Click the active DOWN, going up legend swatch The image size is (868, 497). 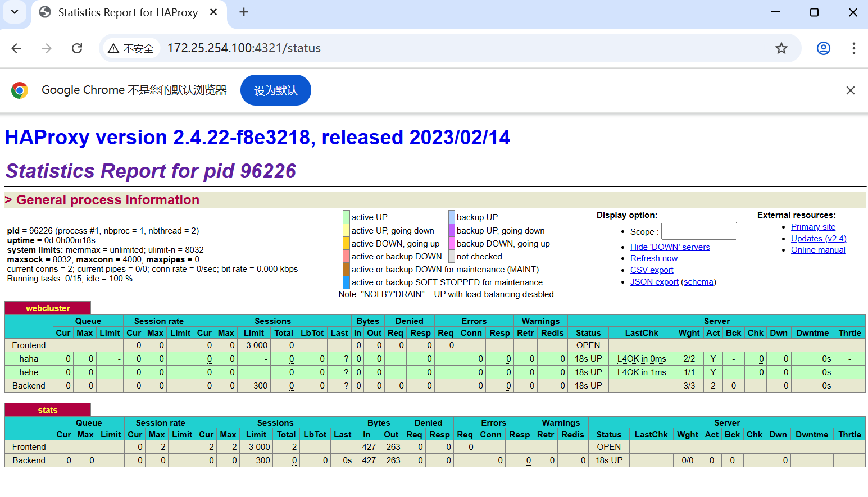tap(346, 243)
